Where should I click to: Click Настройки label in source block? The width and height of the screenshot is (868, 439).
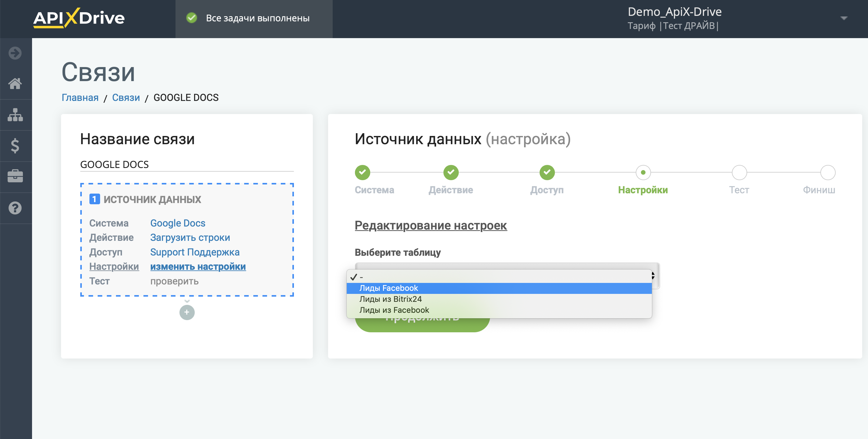[114, 267]
